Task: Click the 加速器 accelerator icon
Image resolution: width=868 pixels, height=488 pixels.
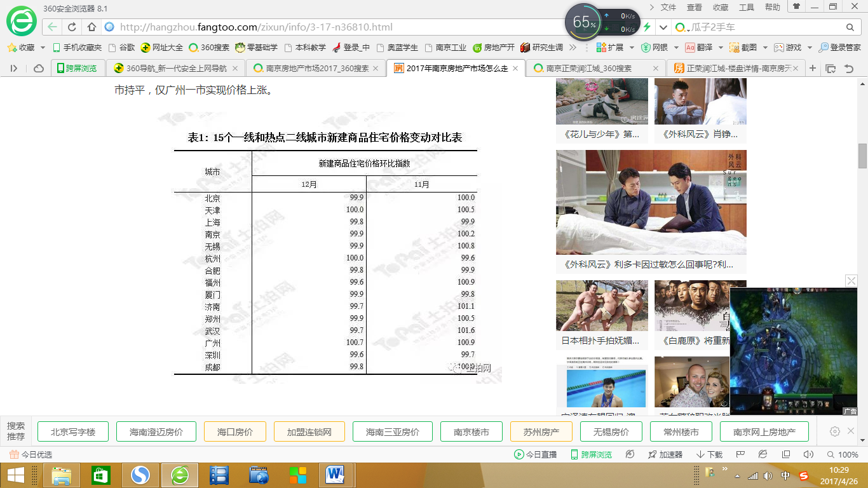Action: click(665, 454)
